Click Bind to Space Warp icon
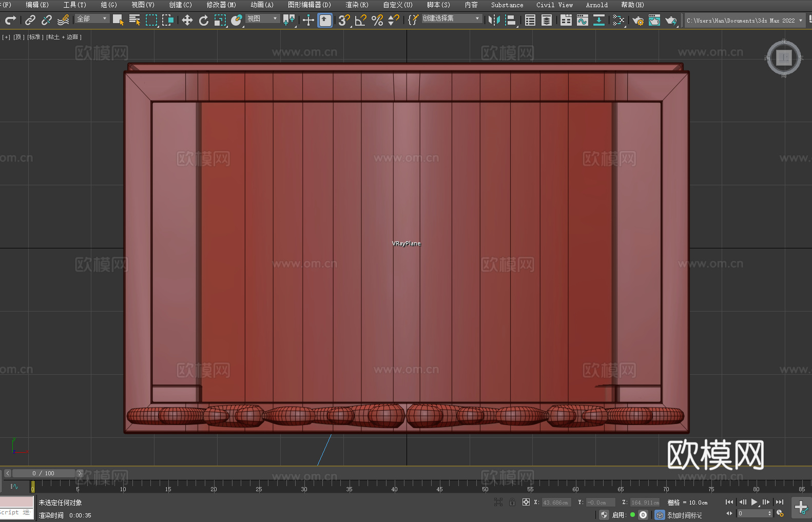 [63, 20]
